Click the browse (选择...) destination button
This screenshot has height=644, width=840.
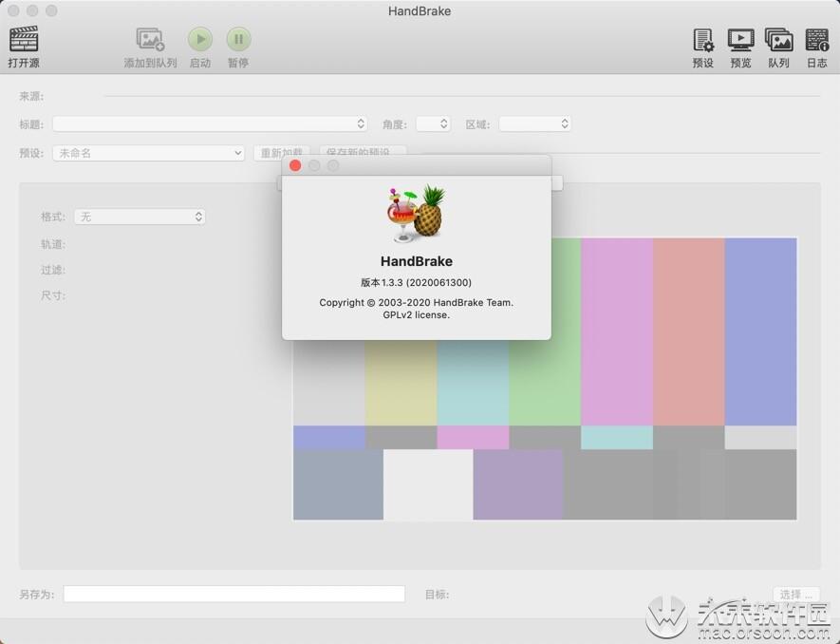[x=796, y=594]
